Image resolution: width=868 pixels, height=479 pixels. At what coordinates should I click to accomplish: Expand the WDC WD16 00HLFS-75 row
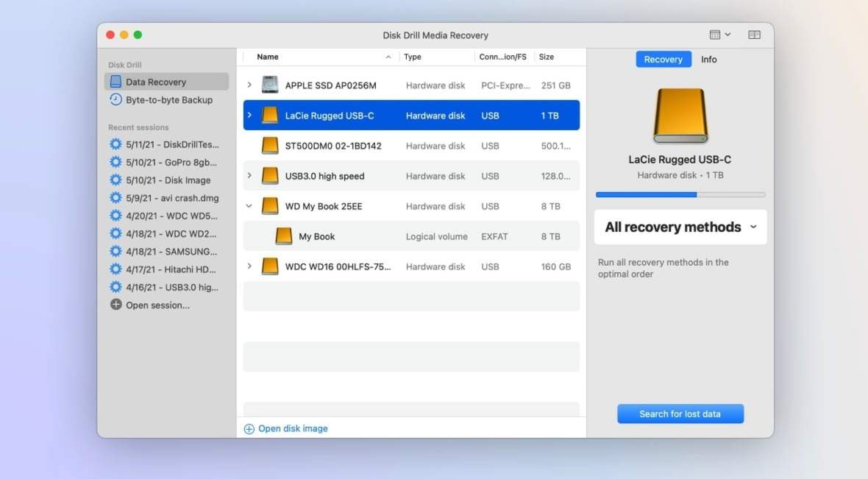pos(249,266)
